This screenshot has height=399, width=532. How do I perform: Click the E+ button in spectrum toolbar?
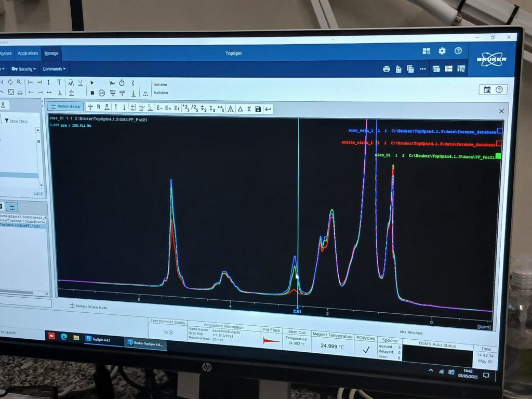(x=168, y=108)
